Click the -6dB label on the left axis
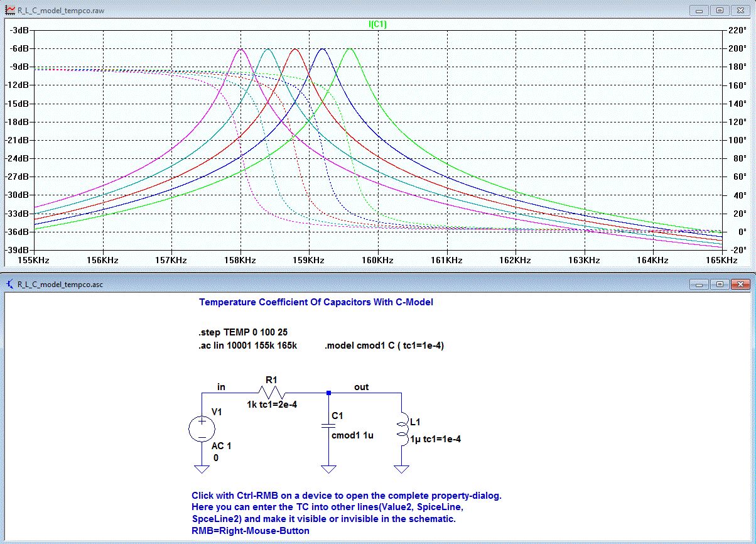 (x=22, y=48)
